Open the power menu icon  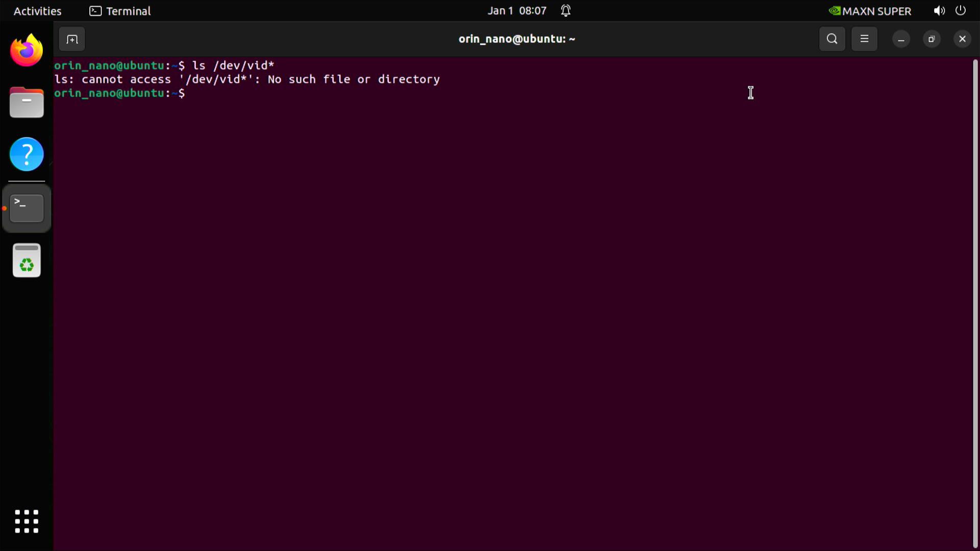(x=961, y=10)
